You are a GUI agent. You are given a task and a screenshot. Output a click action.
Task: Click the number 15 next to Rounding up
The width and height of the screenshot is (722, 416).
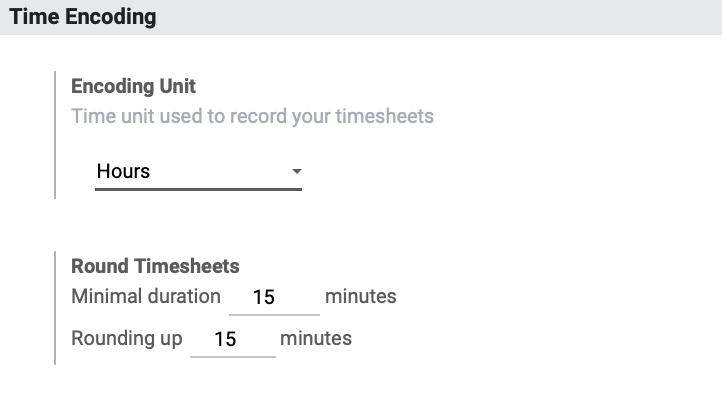[x=225, y=340]
